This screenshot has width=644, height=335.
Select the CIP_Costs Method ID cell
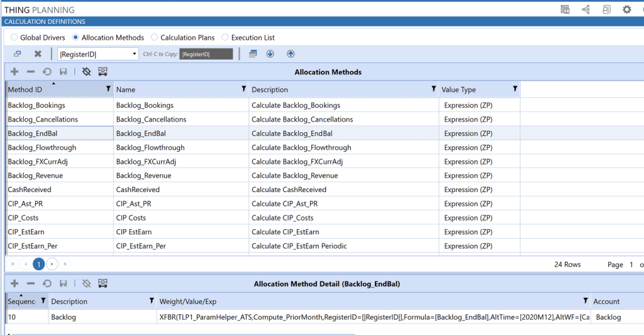[60, 217]
